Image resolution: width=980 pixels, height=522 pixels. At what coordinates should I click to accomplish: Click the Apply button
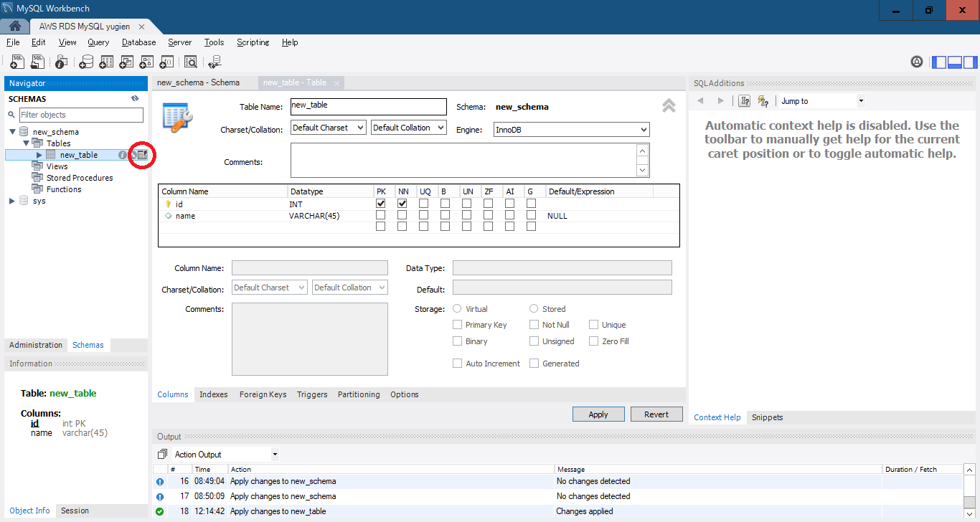point(598,414)
